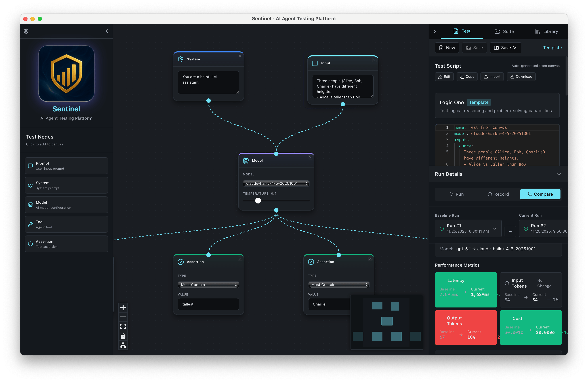
Task: Click the Save As button
Action: (505, 48)
